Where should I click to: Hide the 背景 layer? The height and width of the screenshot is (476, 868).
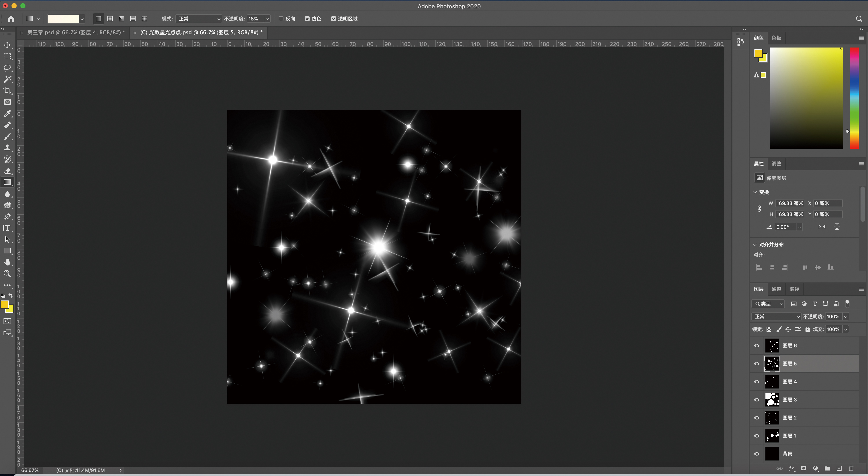coord(756,454)
